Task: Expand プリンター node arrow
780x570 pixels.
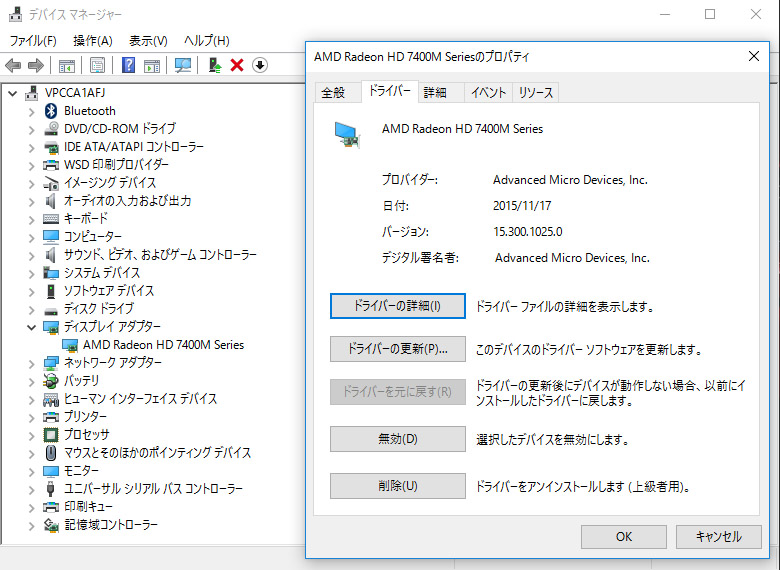Action: pos(31,417)
